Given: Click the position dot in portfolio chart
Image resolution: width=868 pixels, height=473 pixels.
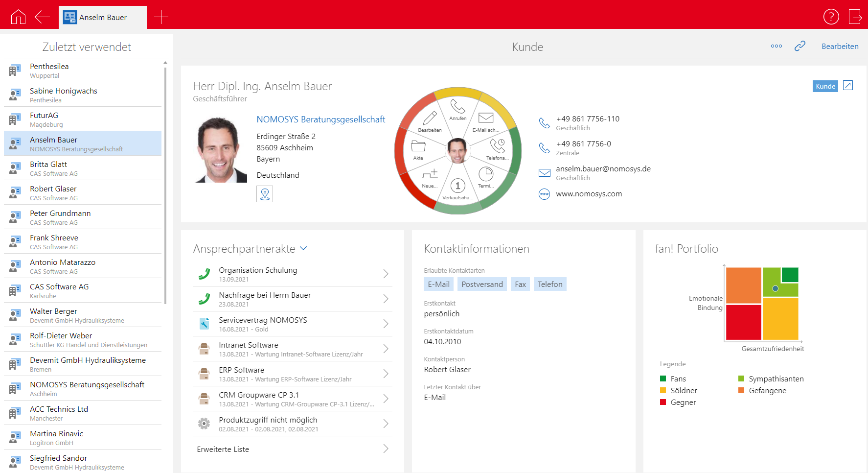Looking at the screenshot, I should point(775,288).
